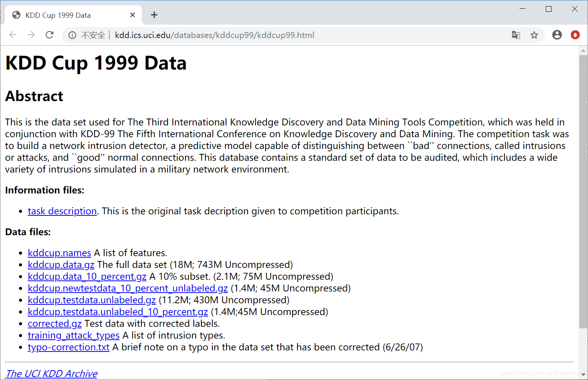588x380 pixels.
Task: Click the translate page icon
Action: [x=516, y=35]
